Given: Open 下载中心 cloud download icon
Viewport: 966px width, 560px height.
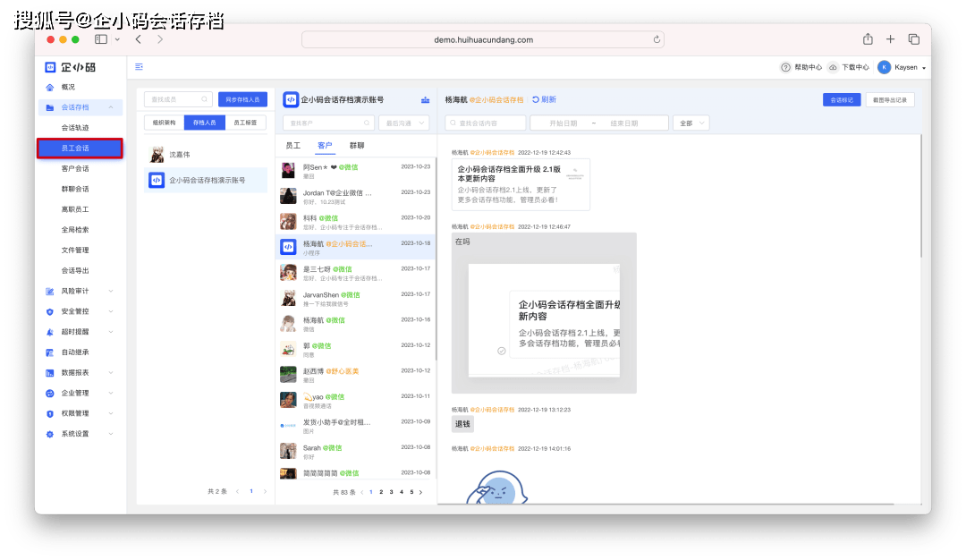Looking at the screenshot, I should [x=833, y=67].
